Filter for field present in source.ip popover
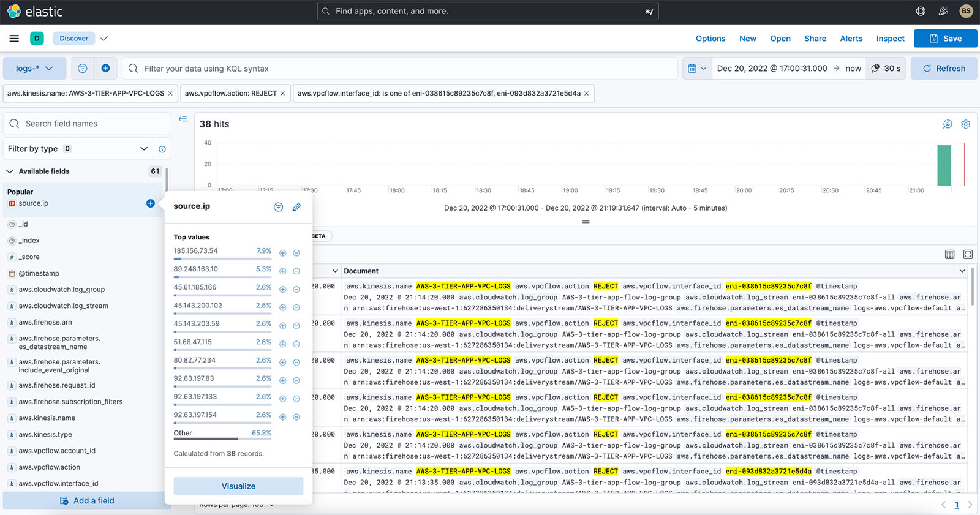The height and width of the screenshot is (515, 980). click(x=278, y=207)
